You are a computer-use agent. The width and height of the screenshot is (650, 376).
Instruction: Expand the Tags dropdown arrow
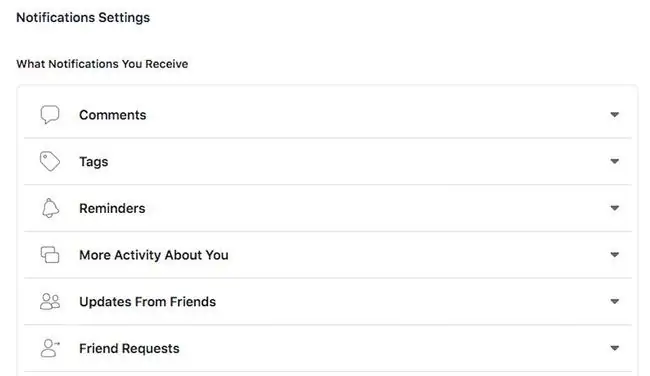pos(614,161)
